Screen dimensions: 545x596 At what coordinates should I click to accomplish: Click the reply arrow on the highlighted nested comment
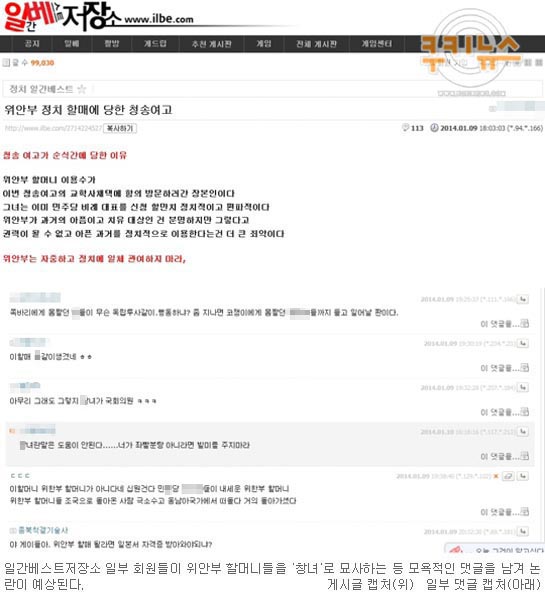click(523, 432)
